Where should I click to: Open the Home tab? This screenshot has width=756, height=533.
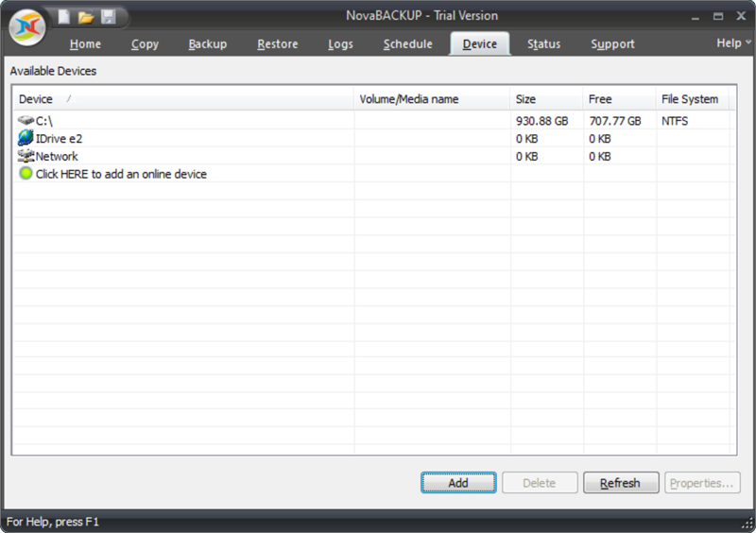85,43
